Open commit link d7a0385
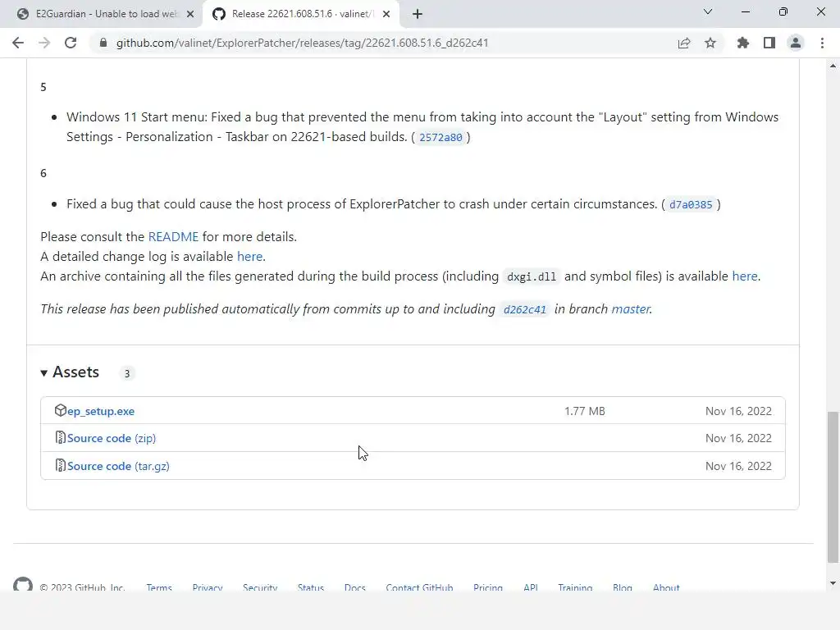Screen dimensions: 840x630 (691, 204)
